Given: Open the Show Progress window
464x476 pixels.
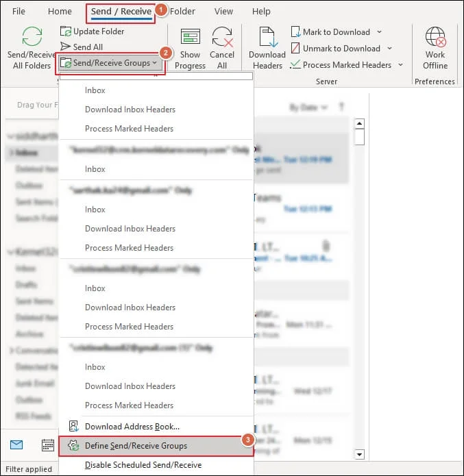Looking at the screenshot, I should (191, 49).
